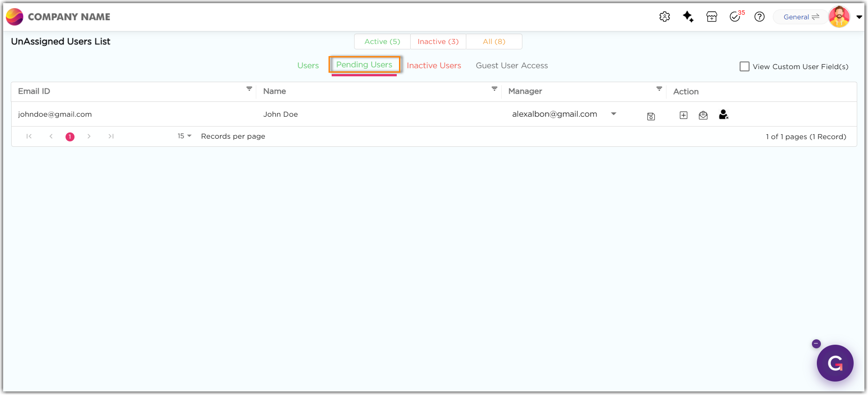The height and width of the screenshot is (395, 868).
Task: Filter by Active (5) users
Action: (382, 42)
